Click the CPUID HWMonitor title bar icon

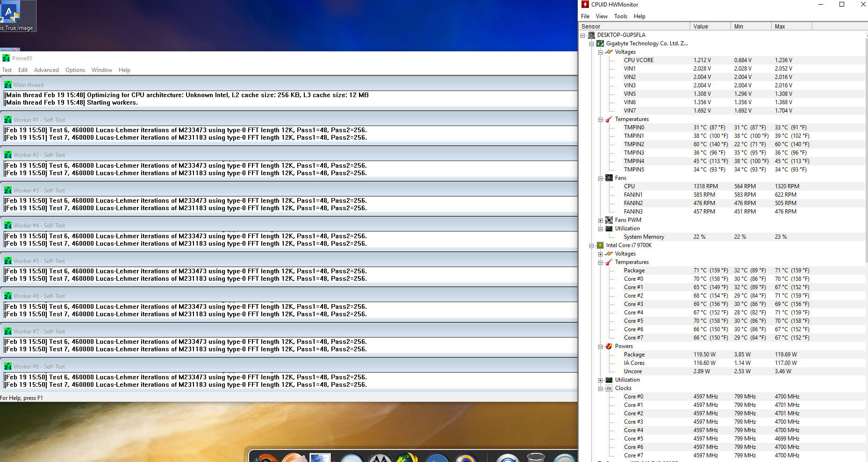coord(585,4)
